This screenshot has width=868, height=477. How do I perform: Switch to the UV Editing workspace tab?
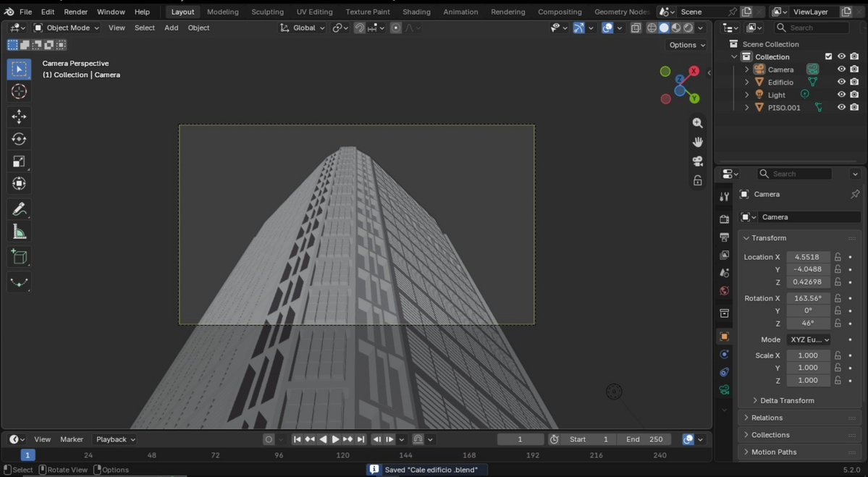314,12
